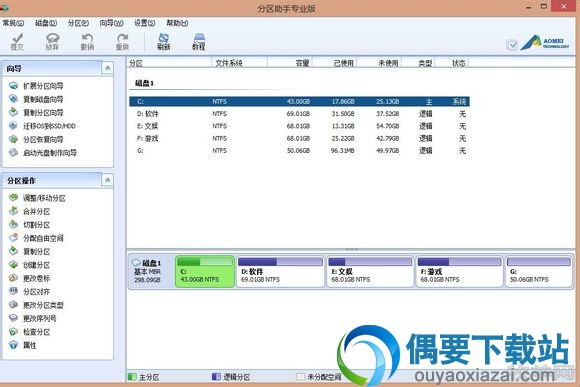Select the G: partition row in list
Screen dimensions: 580x387
(299, 151)
